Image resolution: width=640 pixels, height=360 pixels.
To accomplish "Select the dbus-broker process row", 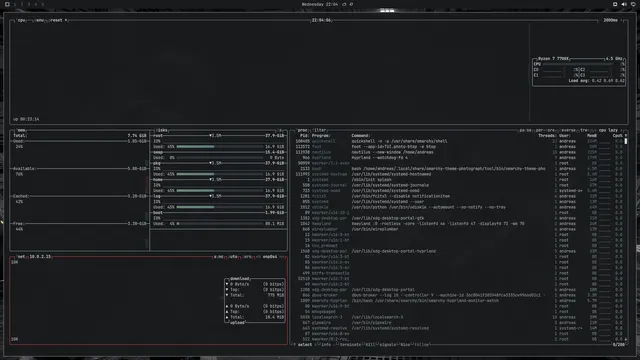I will 459,295.
